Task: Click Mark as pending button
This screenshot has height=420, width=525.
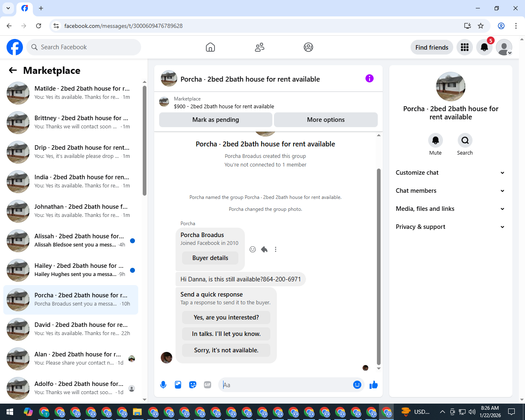Action: click(x=215, y=120)
